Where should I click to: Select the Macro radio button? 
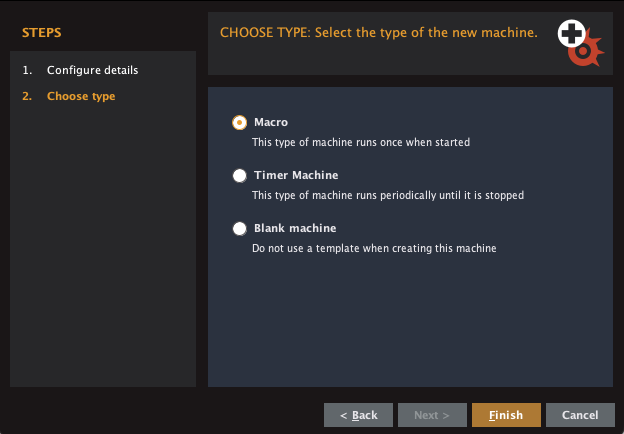240,123
